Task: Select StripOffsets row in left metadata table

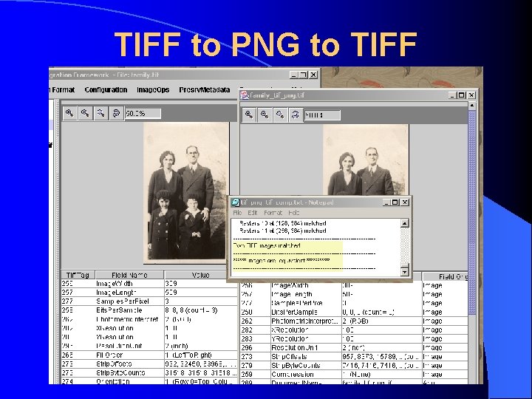Action: click(149, 364)
